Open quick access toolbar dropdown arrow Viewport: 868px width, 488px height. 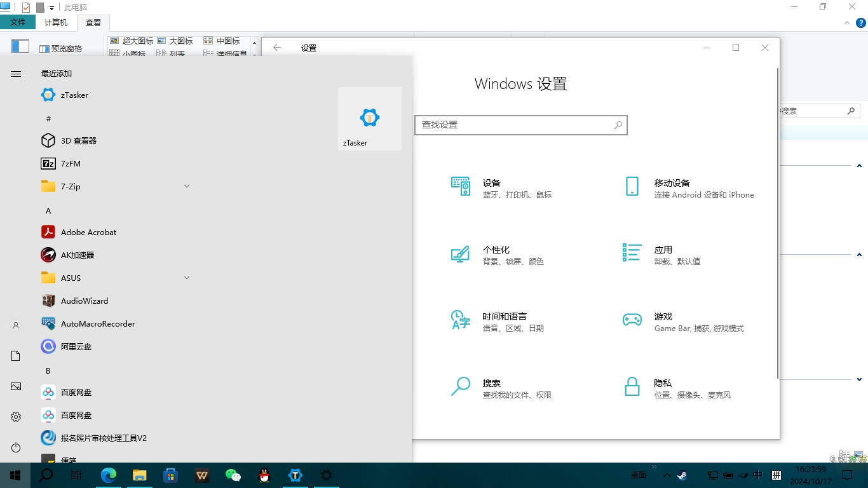[x=51, y=8]
